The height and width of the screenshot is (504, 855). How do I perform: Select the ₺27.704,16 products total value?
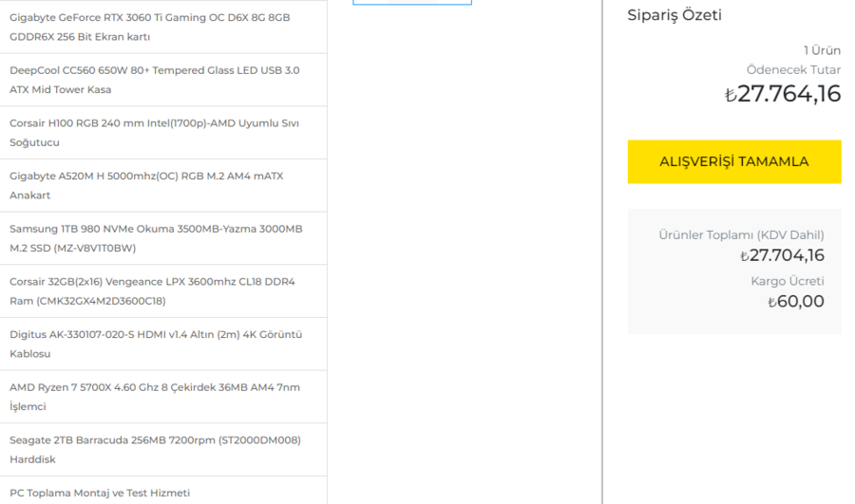click(782, 254)
